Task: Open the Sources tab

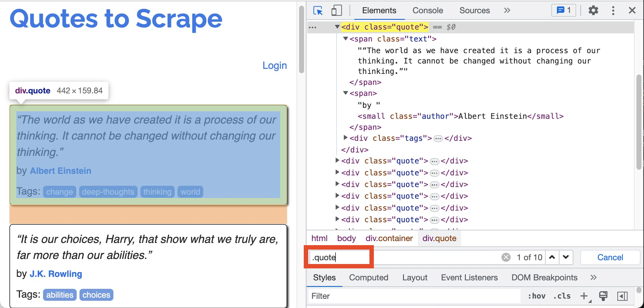Action: pos(474,11)
